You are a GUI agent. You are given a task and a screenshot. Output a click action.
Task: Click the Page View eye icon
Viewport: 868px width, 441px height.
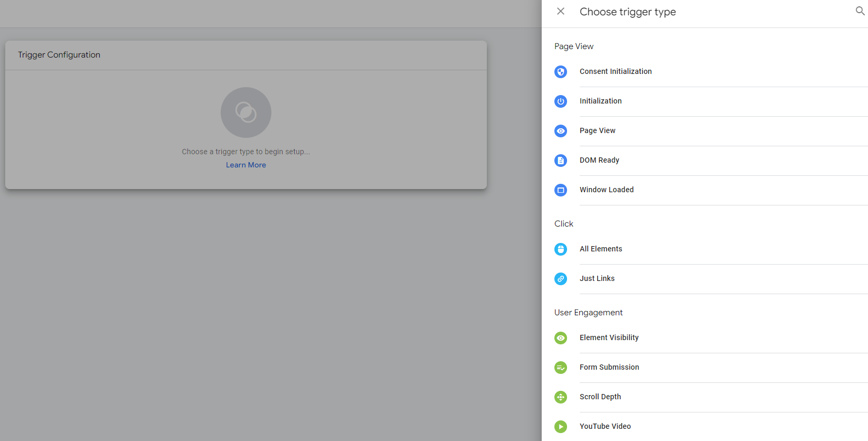tap(561, 131)
